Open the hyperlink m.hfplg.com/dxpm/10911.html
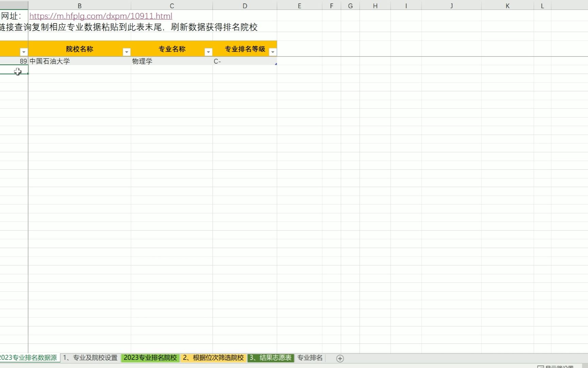 pos(101,16)
